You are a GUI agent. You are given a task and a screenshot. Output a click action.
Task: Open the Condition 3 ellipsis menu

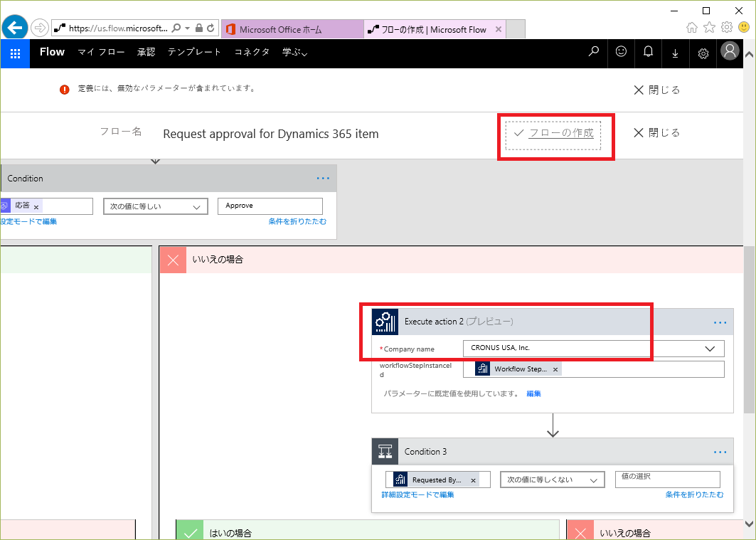point(720,452)
